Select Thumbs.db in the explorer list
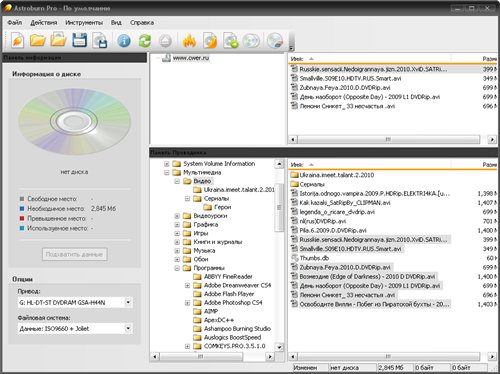The height and width of the screenshot is (374, 500). point(314,258)
